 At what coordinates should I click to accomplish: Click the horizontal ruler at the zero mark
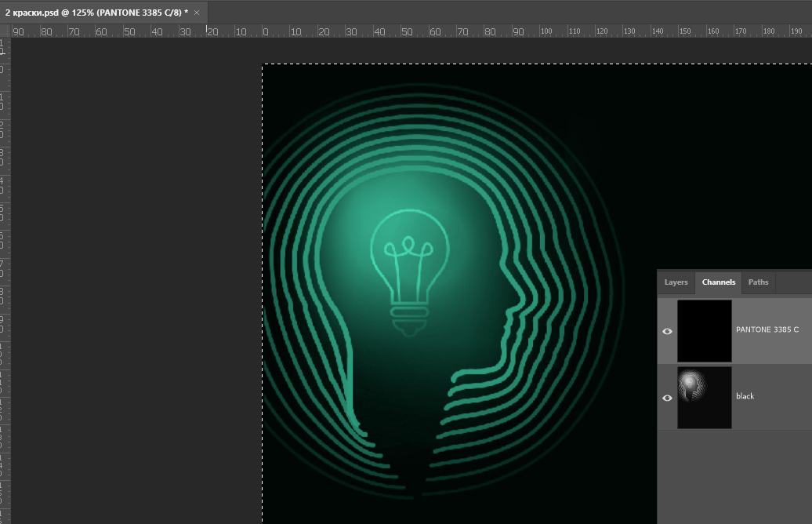[263, 31]
